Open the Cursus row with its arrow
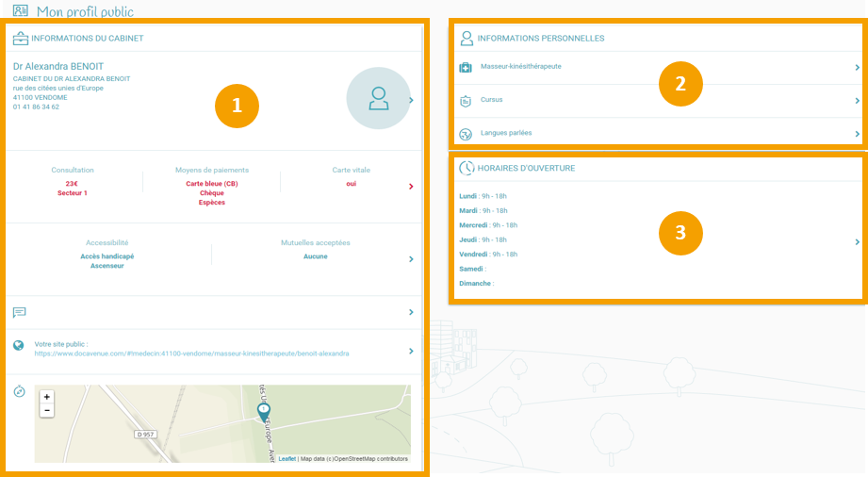 pos(857,101)
